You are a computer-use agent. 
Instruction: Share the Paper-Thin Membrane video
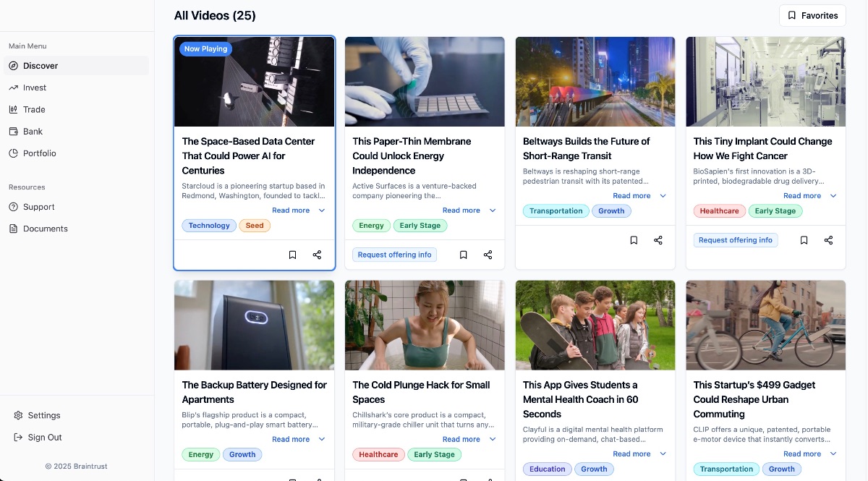[488, 255]
